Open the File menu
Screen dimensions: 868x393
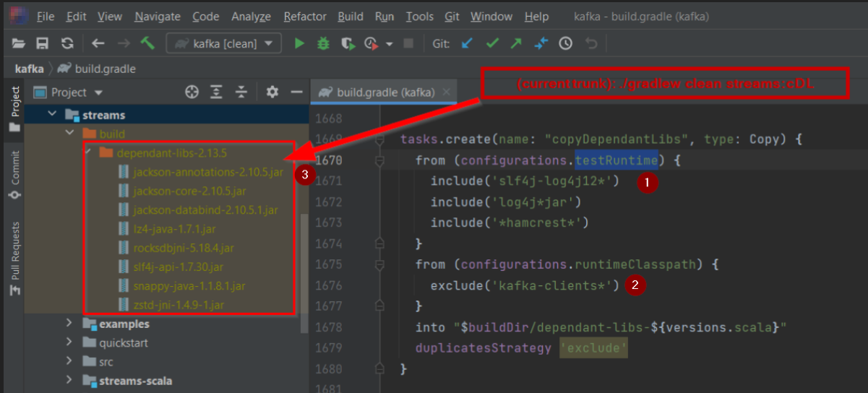(45, 16)
